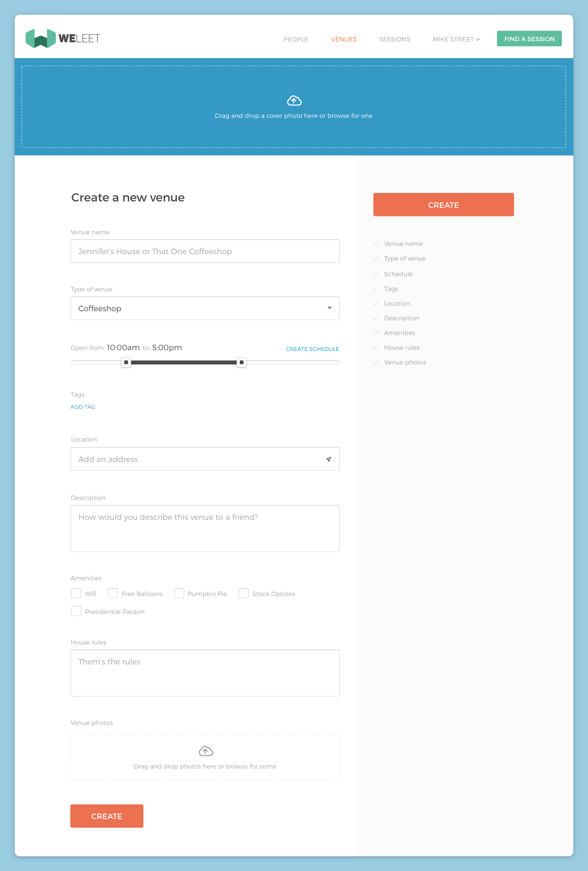Screen dimensions: 588x871
Task: Toggle the Presidential Pardon checkbox
Action: pyautogui.click(x=76, y=611)
